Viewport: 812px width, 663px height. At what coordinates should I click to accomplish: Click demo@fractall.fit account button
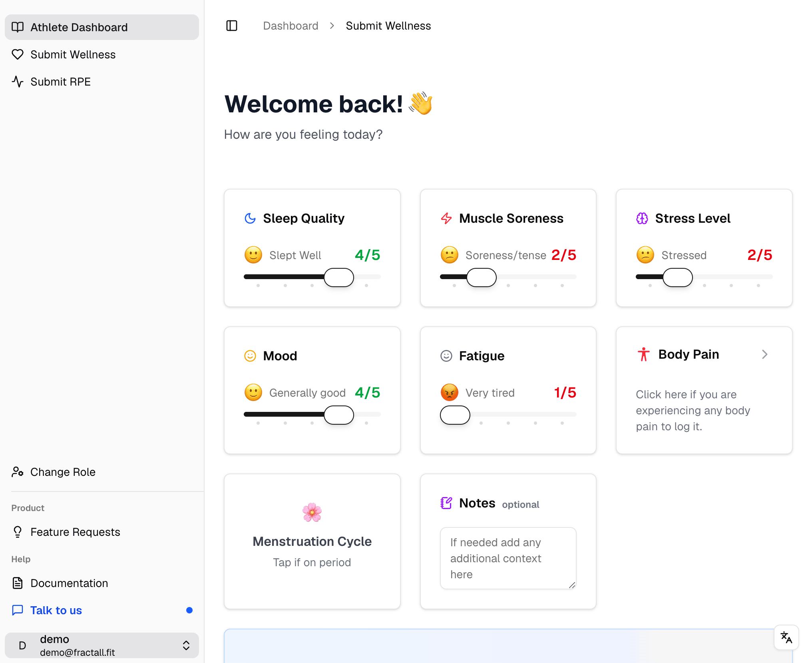pyautogui.click(x=102, y=645)
